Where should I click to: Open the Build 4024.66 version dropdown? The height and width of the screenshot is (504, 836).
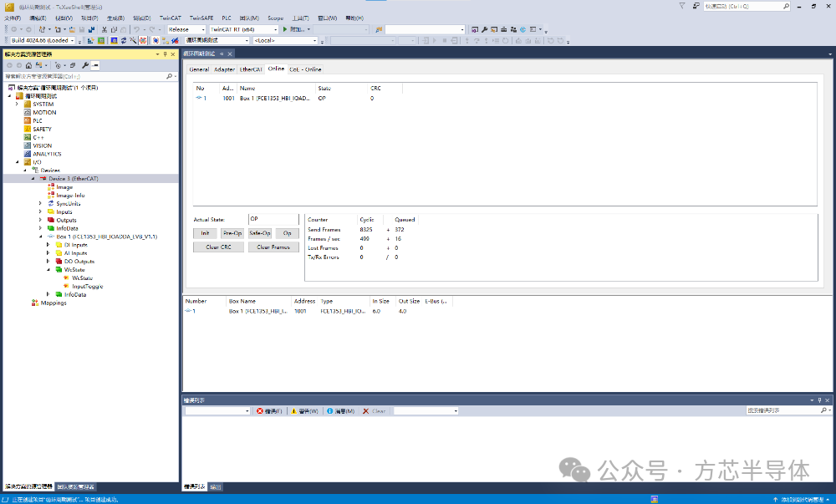click(x=72, y=40)
